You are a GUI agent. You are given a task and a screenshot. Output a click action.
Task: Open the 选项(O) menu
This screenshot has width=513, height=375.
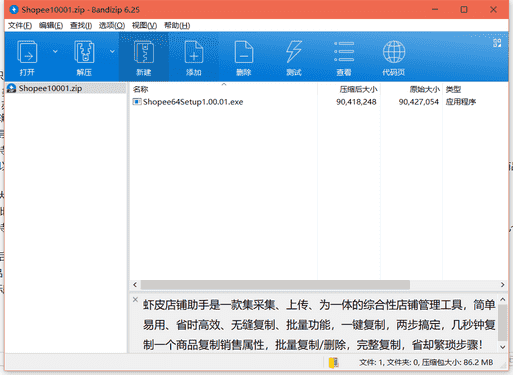click(x=112, y=26)
